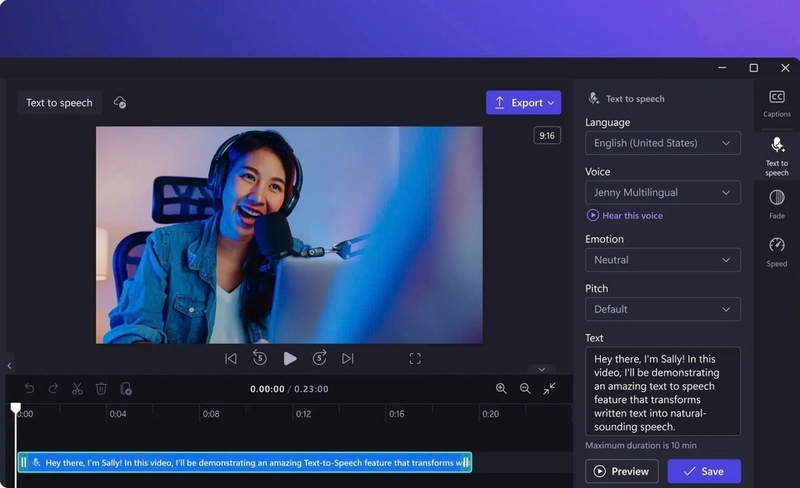The height and width of the screenshot is (488, 800).
Task: Open the Jenny Multilingual voice dropdown
Action: tap(663, 192)
